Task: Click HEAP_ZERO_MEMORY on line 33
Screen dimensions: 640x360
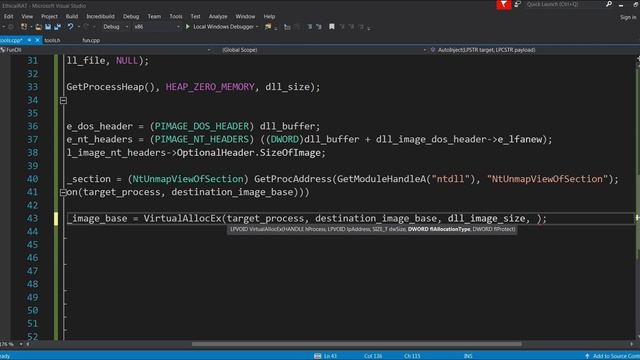Action: [x=210, y=87]
